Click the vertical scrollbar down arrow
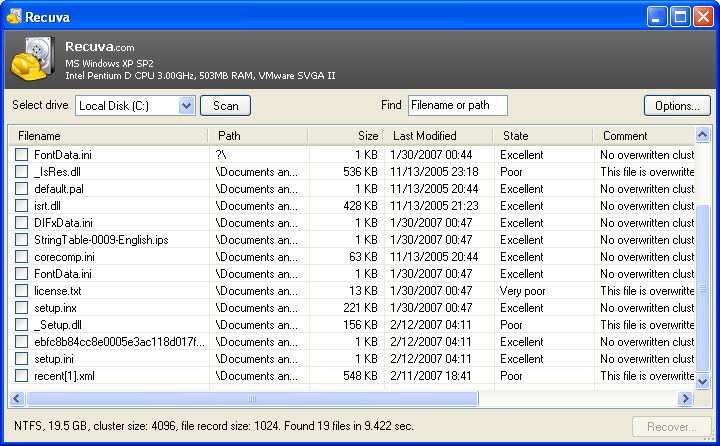Screen dimensions: 720x446 pyautogui.click(x=703, y=381)
